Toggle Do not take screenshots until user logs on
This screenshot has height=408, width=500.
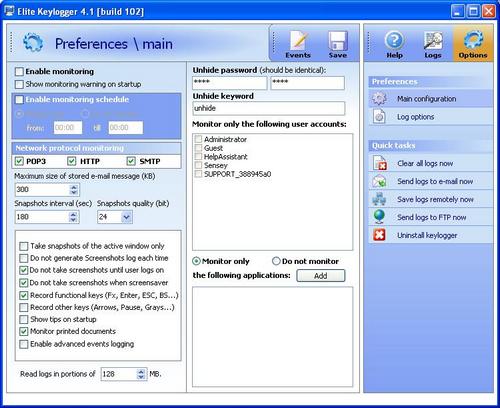click(24, 270)
